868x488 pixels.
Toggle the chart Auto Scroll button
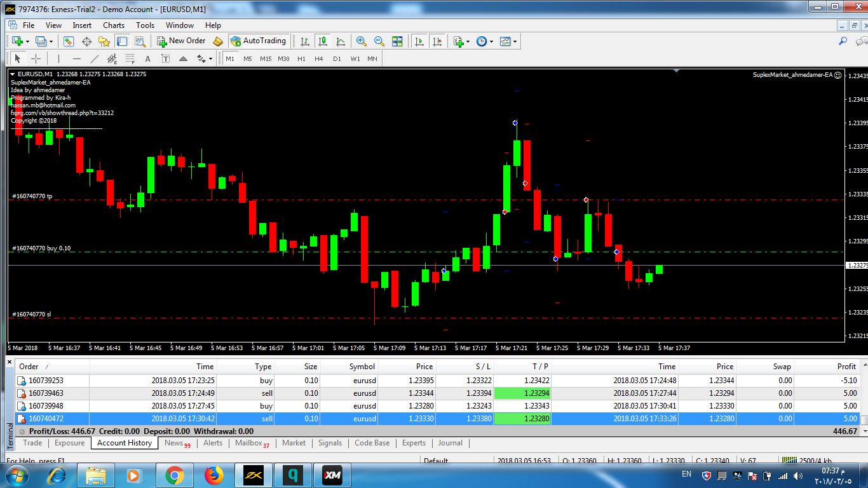tap(419, 41)
